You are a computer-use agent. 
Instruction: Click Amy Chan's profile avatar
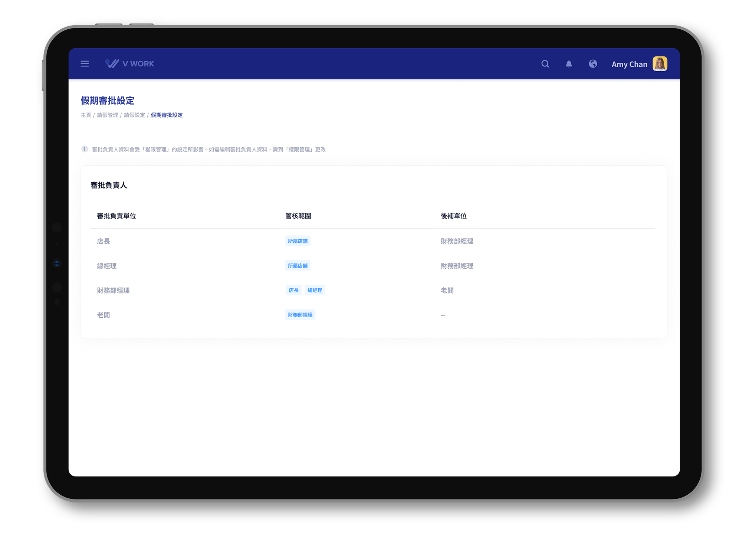tap(660, 64)
